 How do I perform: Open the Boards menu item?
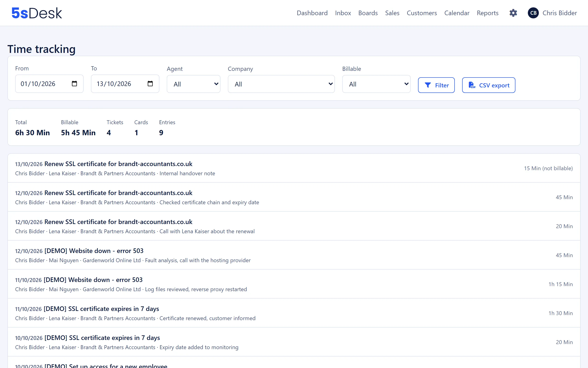click(x=368, y=13)
